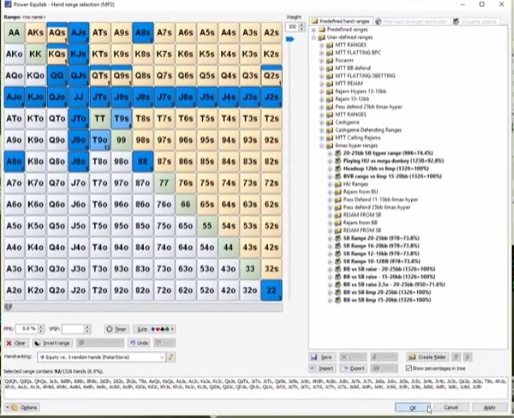Open the Options menu button
The width and height of the screenshot is (514, 418).
(x=23, y=407)
